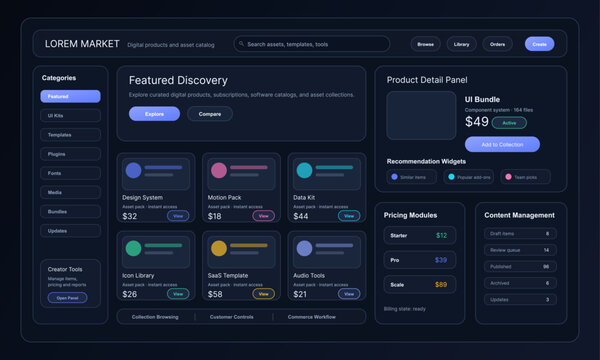This screenshot has height=360, width=600.
Task: Select the Starter $12 pricing plan
Action: point(420,235)
